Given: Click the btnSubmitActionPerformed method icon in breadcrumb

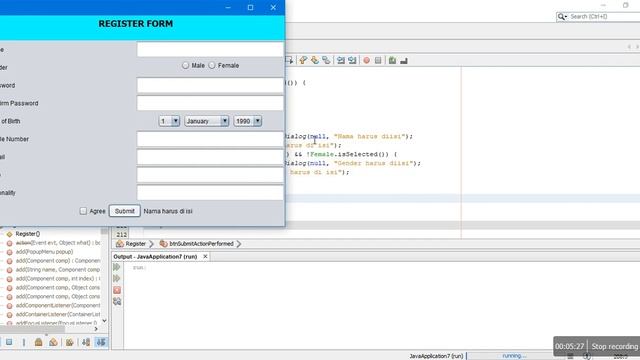Looking at the screenshot, I should coord(163,244).
